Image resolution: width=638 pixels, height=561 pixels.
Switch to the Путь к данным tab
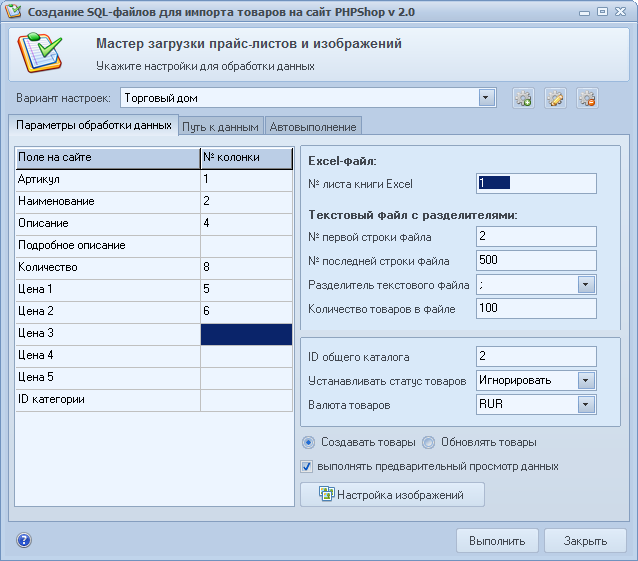click(220, 127)
